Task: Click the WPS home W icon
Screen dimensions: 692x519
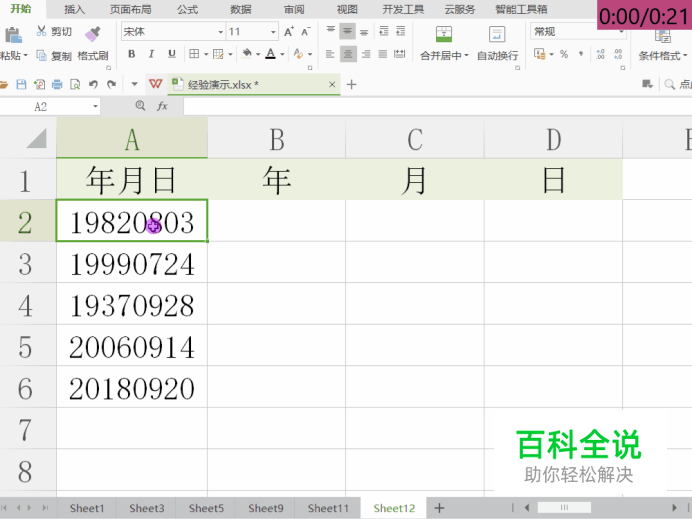Action: tap(155, 84)
